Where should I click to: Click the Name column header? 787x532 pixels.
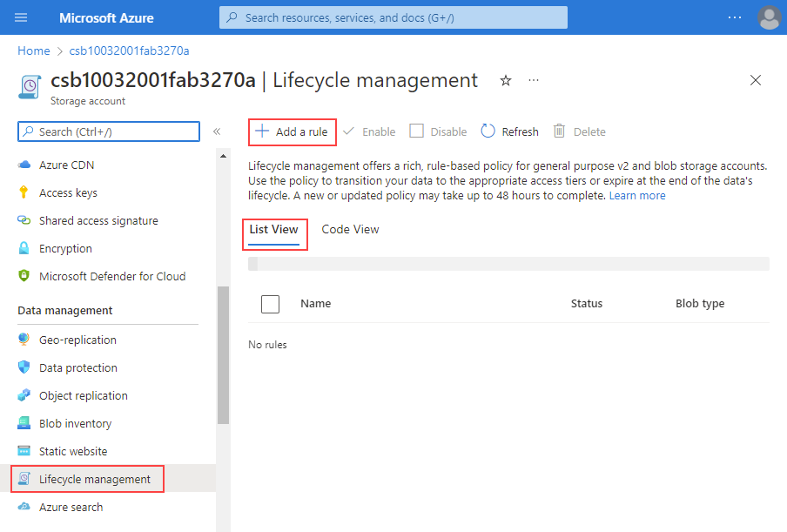[316, 304]
